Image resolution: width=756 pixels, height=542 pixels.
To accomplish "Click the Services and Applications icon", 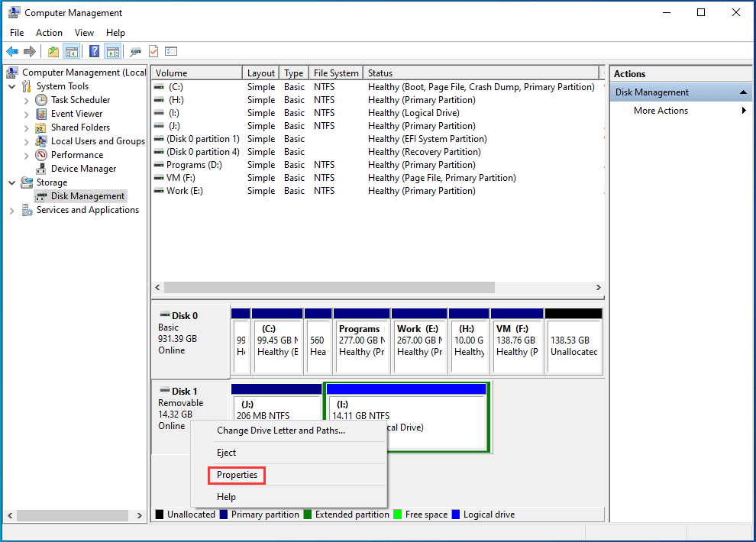I will coord(27,210).
